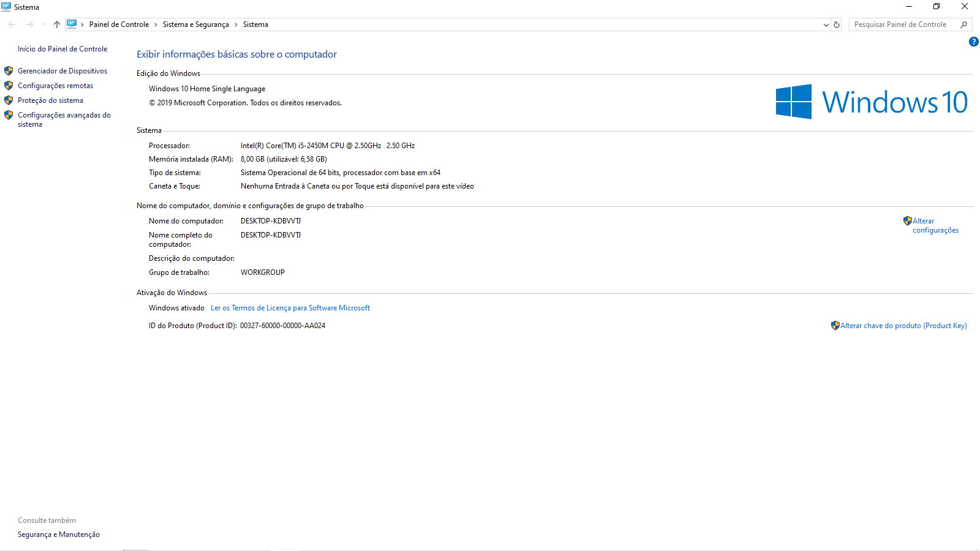
Task: Close the Sistema window
Action: 965,7
